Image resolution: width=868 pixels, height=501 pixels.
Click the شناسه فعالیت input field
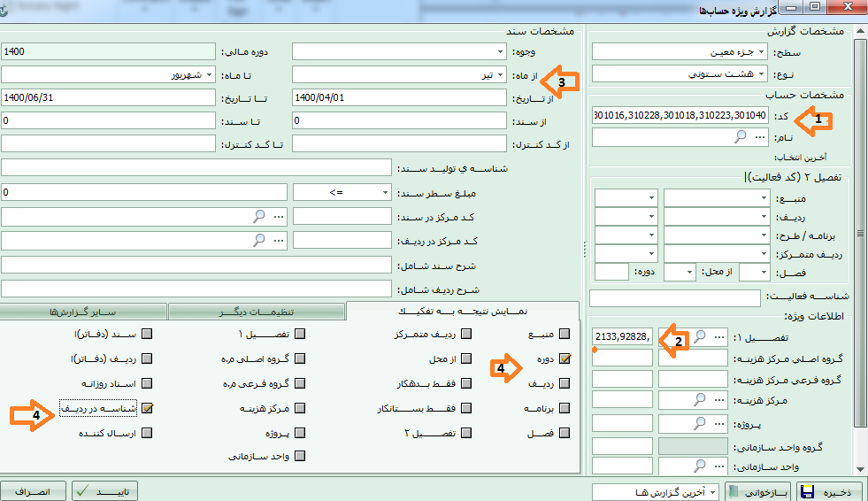pyautogui.click(x=675, y=297)
